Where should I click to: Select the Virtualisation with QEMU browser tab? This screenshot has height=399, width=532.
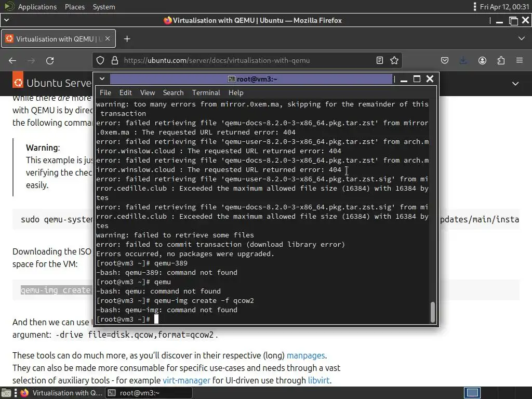click(59, 38)
